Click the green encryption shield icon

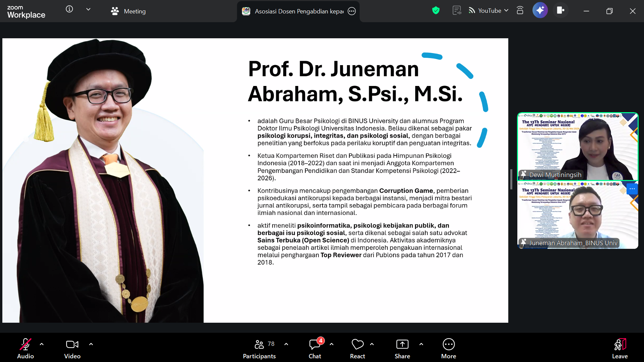click(436, 11)
